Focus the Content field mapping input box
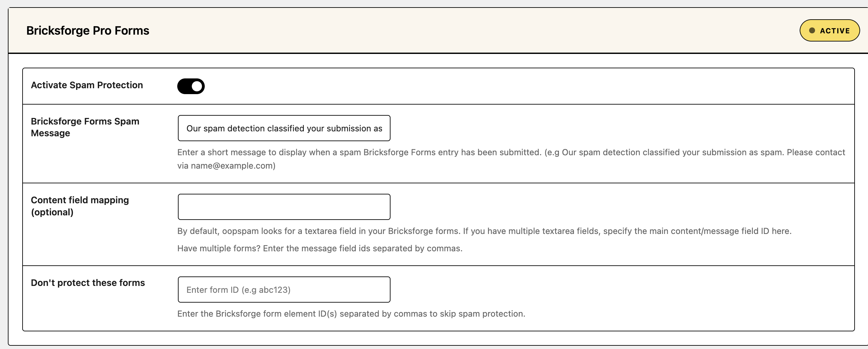The width and height of the screenshot is (868, 349). click(x=284, y=207)
